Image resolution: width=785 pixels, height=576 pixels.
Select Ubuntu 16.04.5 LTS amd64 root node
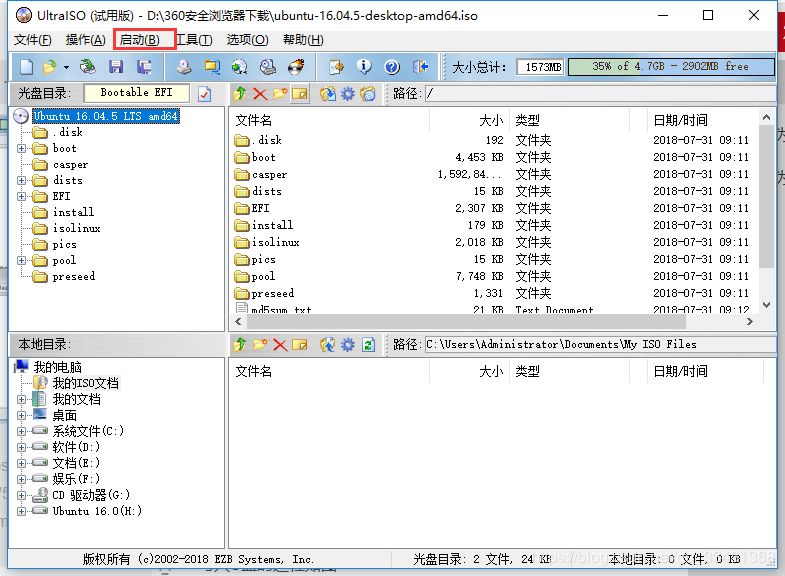tap(106, 116)
